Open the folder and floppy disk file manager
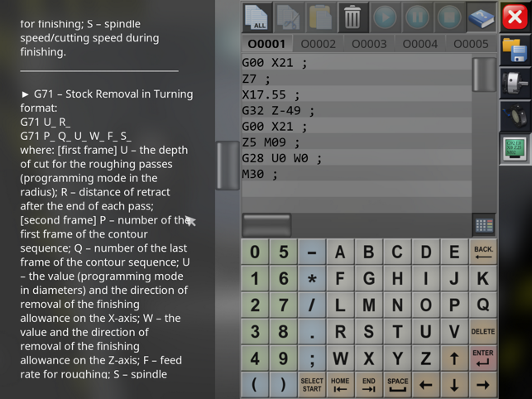This screenshot has height=399, width=532. pyautogui.click(x=515, y=50)
